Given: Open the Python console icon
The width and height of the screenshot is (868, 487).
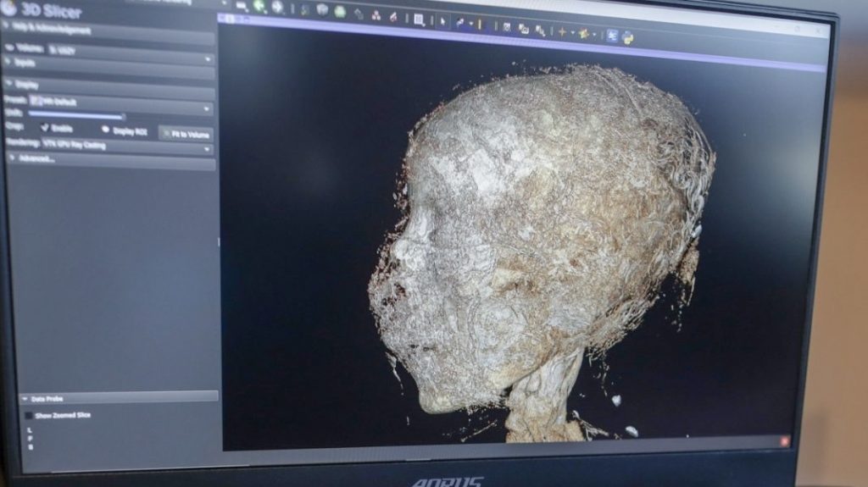Looking at the screenshot, I should (628, 37).
